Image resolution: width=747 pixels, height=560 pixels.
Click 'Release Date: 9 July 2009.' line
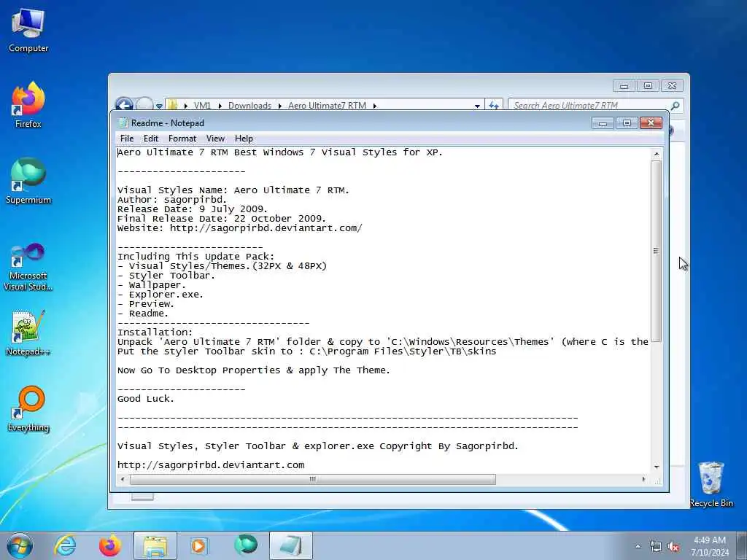[x=193, y=209]
